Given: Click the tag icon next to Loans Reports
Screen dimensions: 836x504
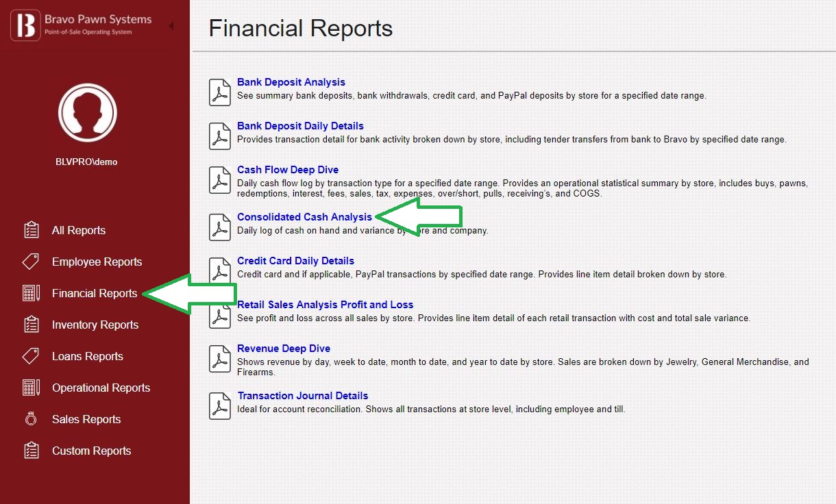Looking at the screenshot, I should tap(31, 356).
